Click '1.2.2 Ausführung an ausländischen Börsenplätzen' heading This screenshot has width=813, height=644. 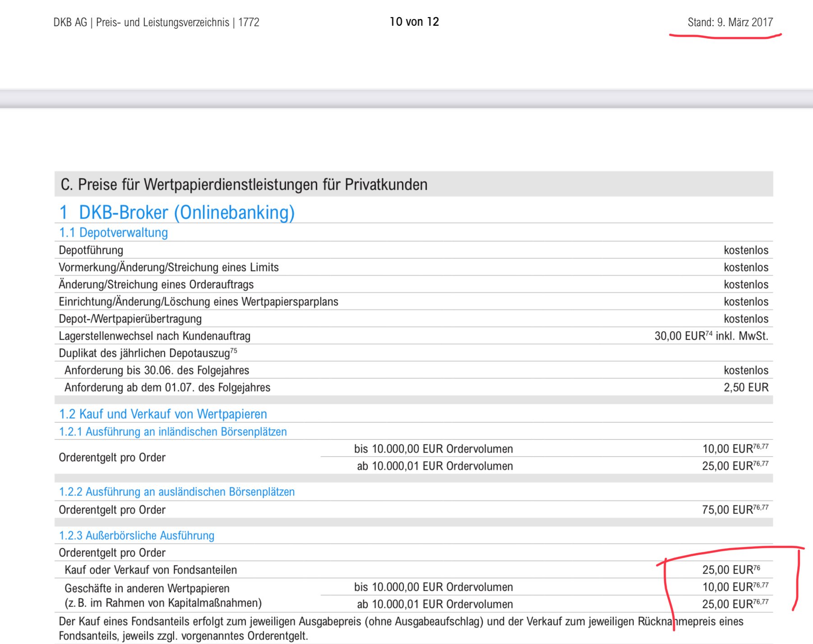click(x=177, y=491)
